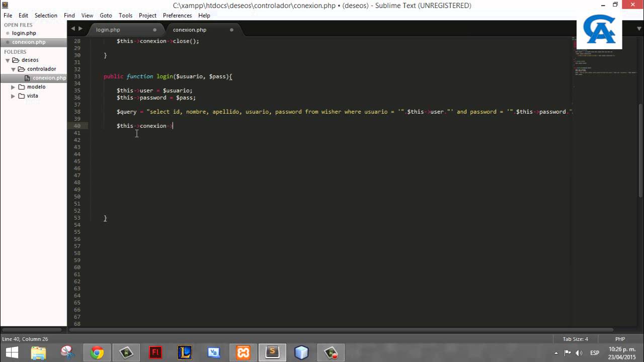
Task: Select login.php in Open Files
Action: pyautogui.click(x=24, y=33)
